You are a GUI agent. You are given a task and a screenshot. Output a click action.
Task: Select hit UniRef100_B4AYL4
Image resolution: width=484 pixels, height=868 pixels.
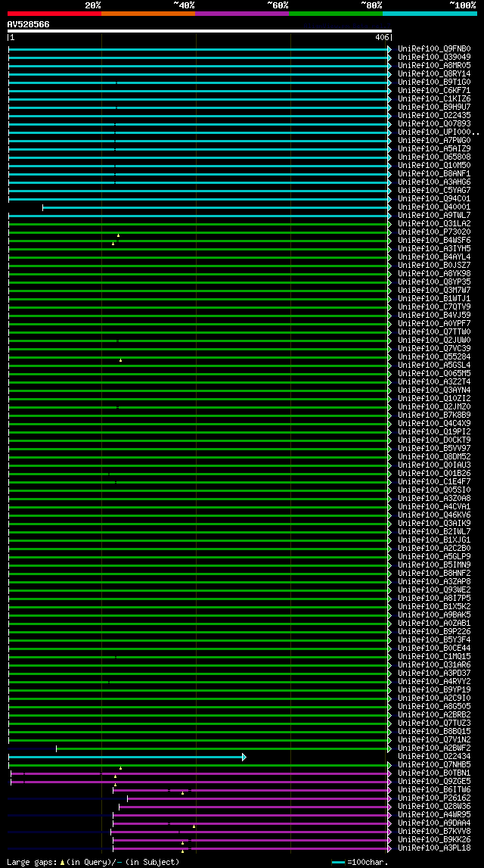pos(434,257)
